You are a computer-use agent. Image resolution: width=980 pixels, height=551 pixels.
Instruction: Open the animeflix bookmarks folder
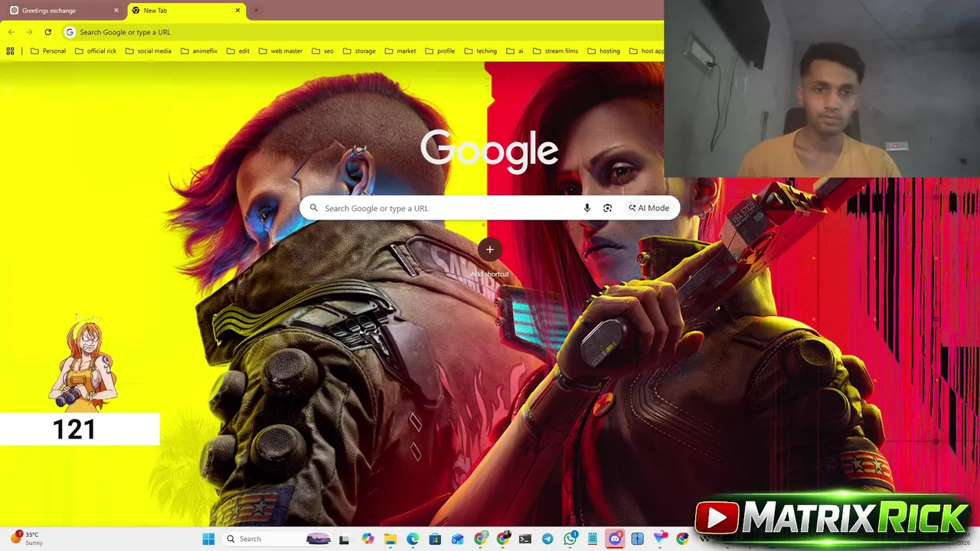click(x=199, y=51)
